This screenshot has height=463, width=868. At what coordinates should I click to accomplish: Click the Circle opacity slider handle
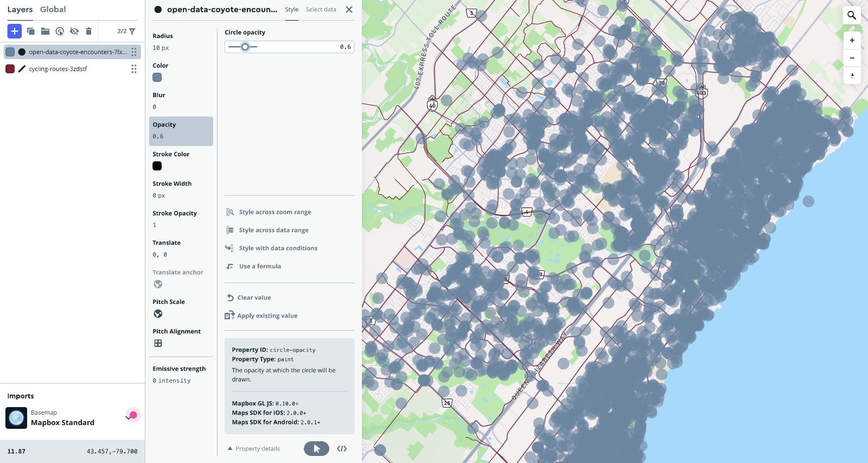pos(245,47)
